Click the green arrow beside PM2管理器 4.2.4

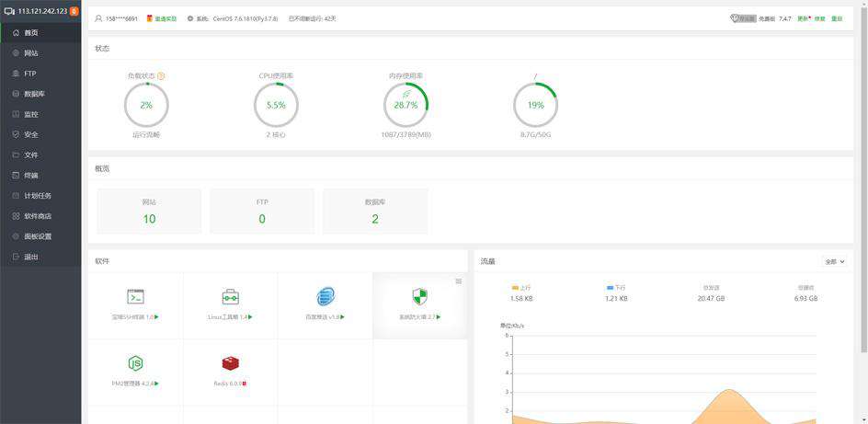point(156,383)
